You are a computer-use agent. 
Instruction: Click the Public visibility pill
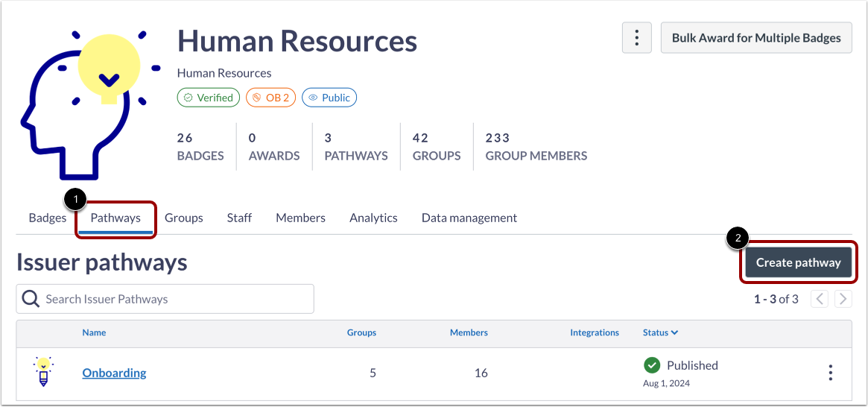pos(329,98)
